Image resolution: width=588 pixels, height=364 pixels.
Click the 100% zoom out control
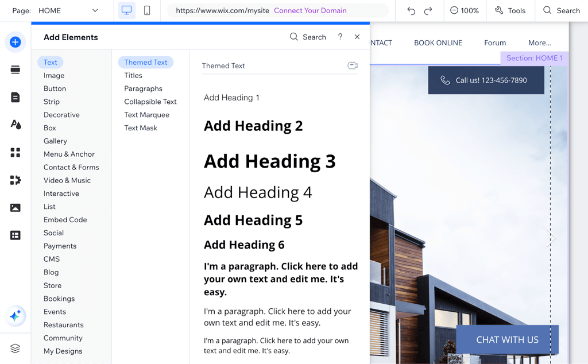pos(464,10)
